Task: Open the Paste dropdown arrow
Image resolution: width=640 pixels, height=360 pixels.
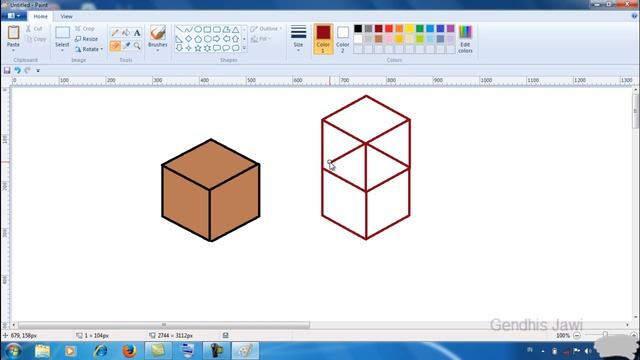Action: tap(13, 50)
